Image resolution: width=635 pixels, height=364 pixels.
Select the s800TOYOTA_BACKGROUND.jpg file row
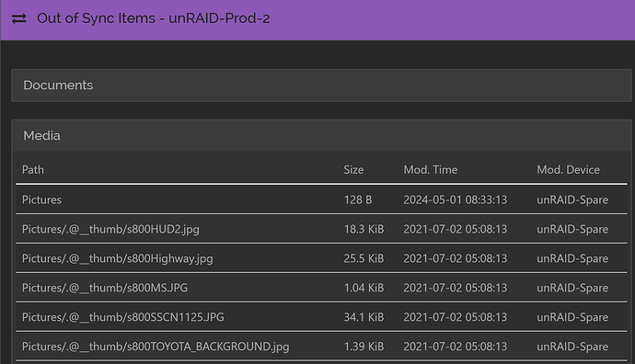pyautogui.click(x=321, y=347)
